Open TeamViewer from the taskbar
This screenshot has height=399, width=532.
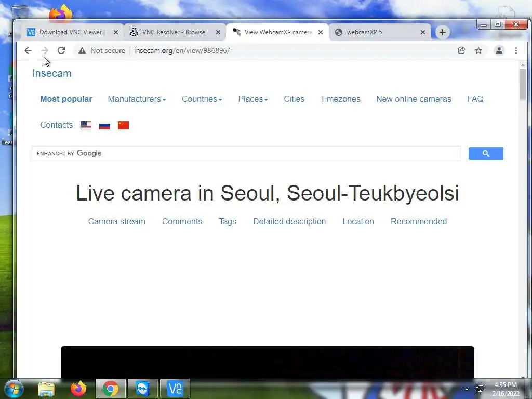point(142,389)
